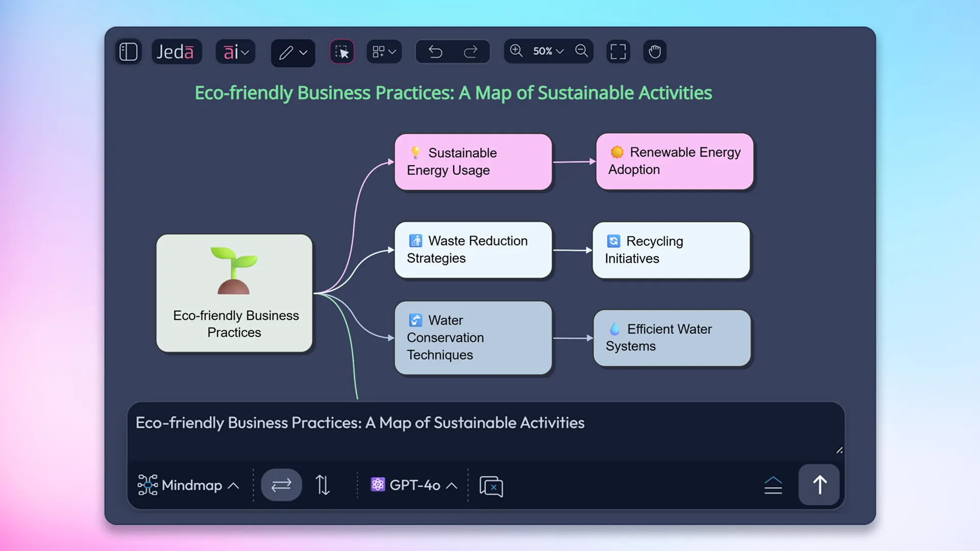Open the Mindmap type dropdown
980x551 pixels.
point(188,485)
